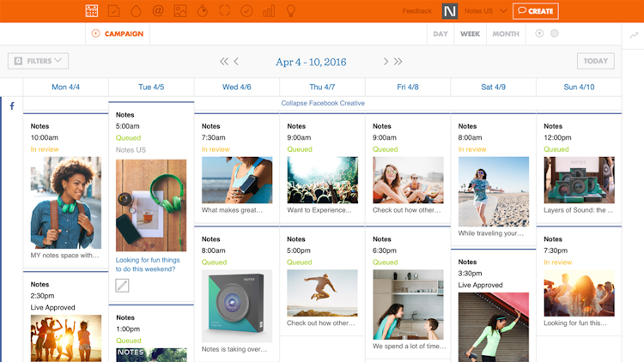Screen dimensions: 644x362
Task: Click the Facebook channel icon
Action: click(12, 106)
